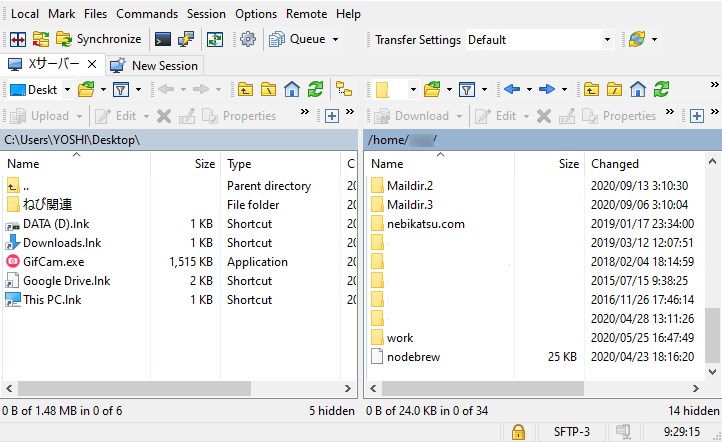Open the terminal console icon

pos(162,39)
